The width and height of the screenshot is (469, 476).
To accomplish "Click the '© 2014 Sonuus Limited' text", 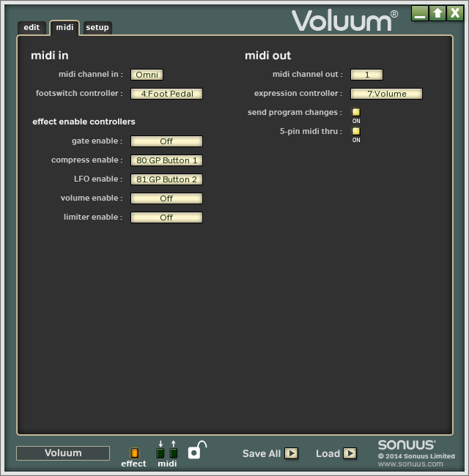I will pos(416,456).
